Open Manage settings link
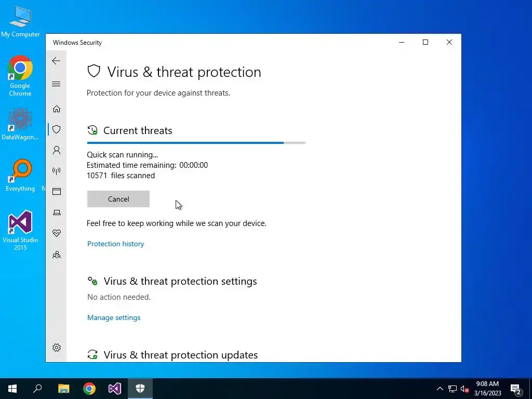532x399 pixels. (114, 317)
